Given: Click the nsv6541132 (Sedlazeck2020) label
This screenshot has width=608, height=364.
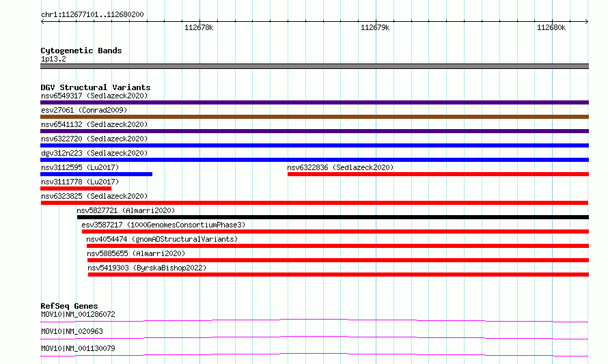Looking at the screenshot, I should coord(94,124).
